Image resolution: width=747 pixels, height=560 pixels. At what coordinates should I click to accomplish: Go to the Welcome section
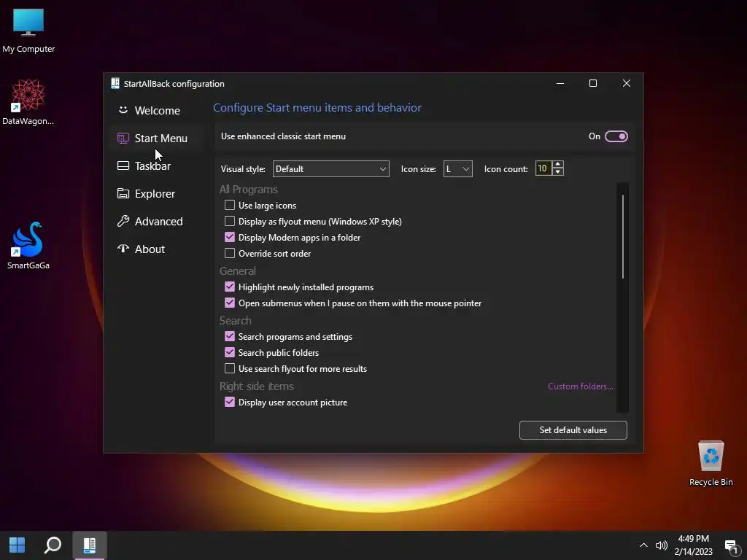pyautogui.click(x=158, y=111)
